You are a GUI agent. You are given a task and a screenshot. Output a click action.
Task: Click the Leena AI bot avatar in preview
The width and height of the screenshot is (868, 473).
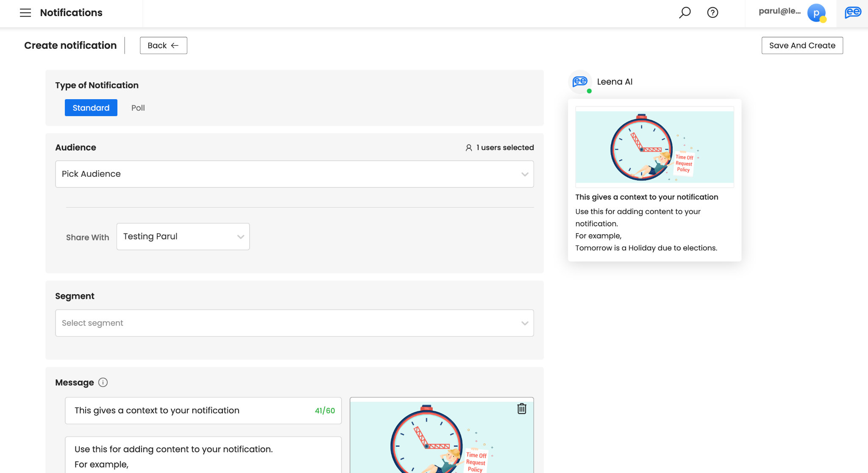(x=580, y=82)
